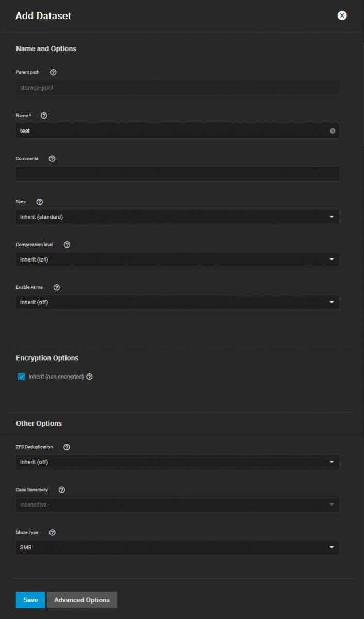Click help icon beside Inherit (non-encrypted)
The height and width of the screenshot is (619, 364).
coord(89,377)
